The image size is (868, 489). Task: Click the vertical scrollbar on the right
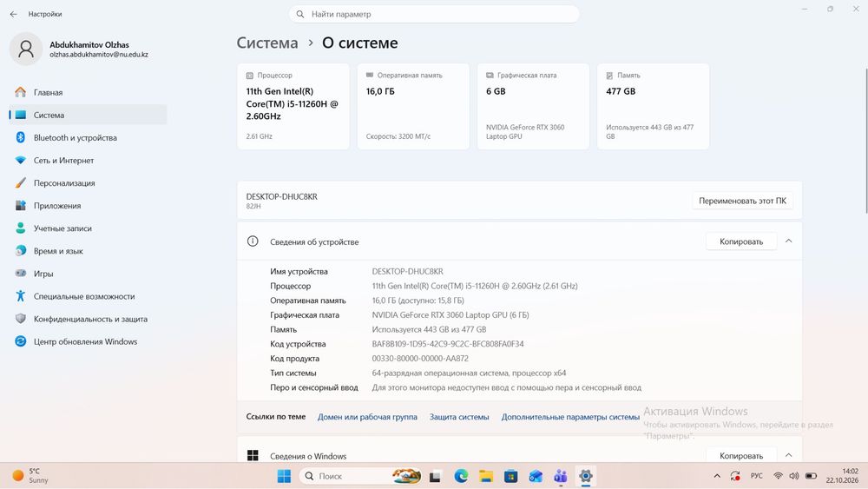[x=865, y=141]
